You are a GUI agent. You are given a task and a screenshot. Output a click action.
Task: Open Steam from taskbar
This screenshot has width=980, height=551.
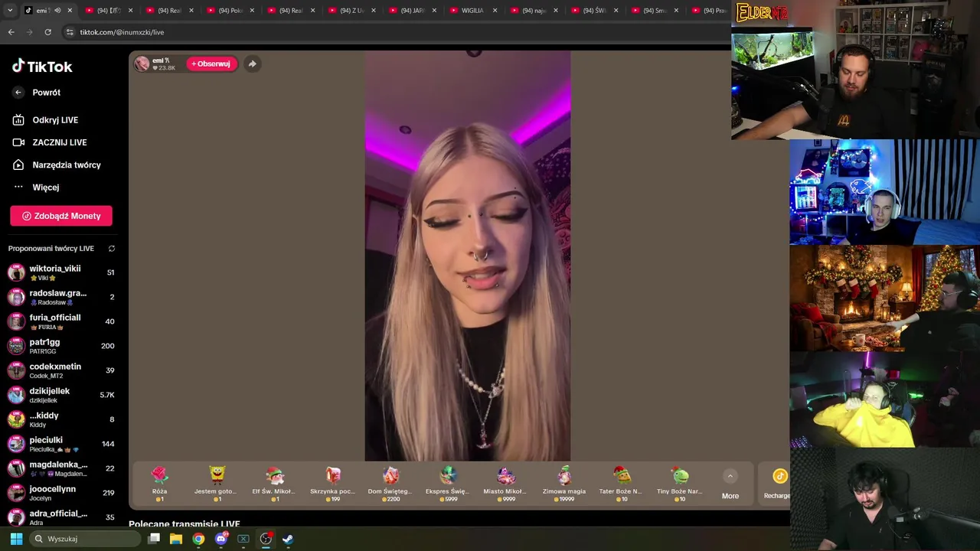coord(288,539)
